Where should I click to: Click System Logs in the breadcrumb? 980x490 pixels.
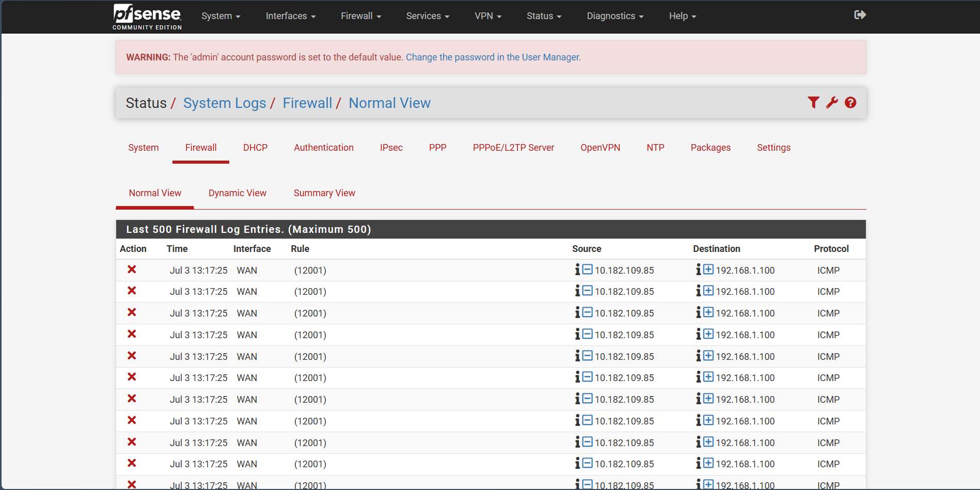(225, 103)
